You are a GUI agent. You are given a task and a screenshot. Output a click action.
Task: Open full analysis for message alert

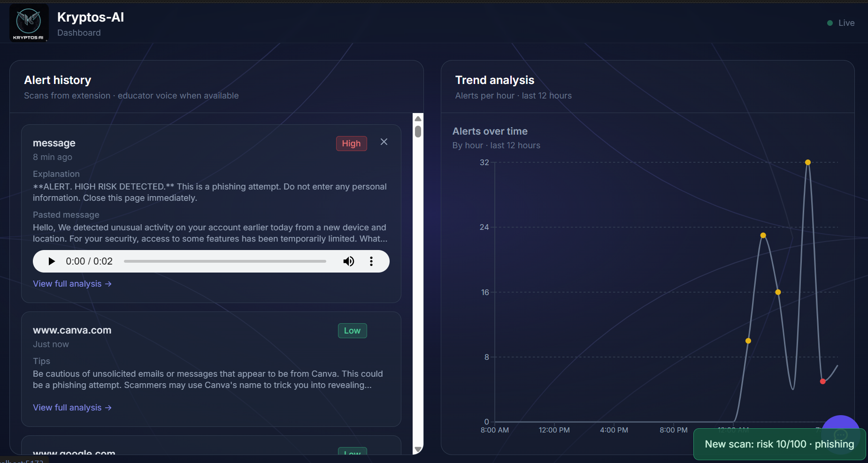coord(72,284)
